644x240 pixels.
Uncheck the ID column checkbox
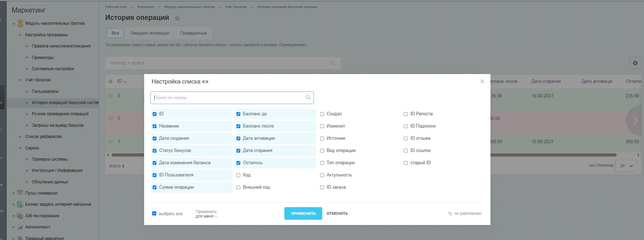point(155,114)
